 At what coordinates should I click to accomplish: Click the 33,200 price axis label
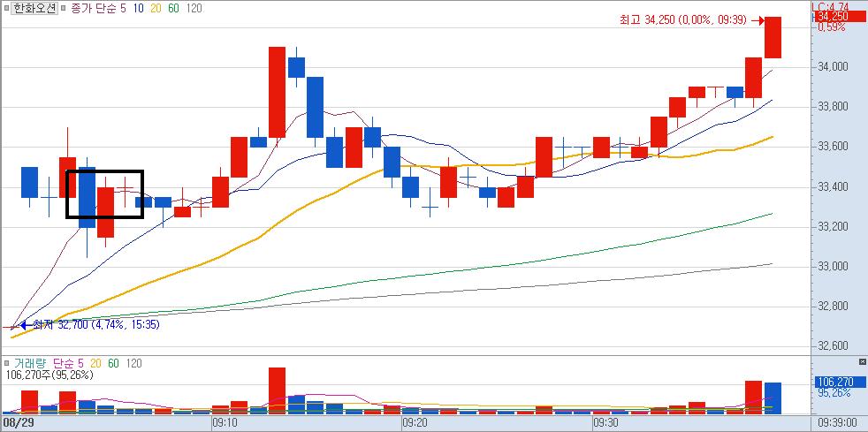834,227
